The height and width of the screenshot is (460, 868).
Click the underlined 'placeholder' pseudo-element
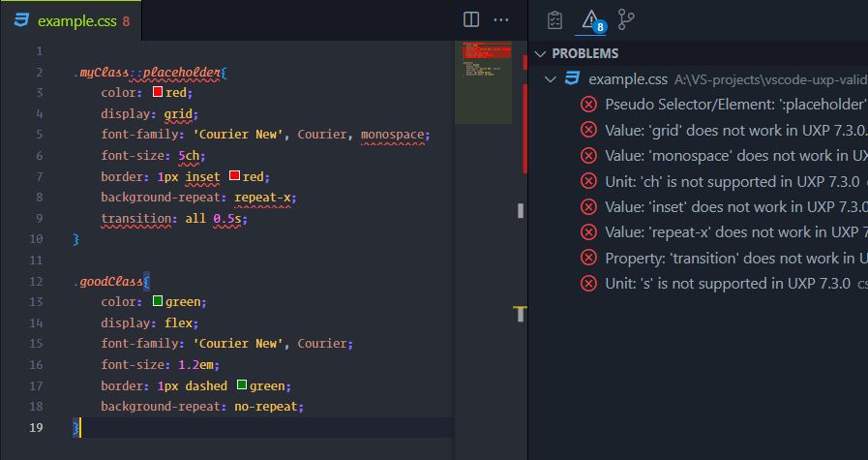point(182,72)
